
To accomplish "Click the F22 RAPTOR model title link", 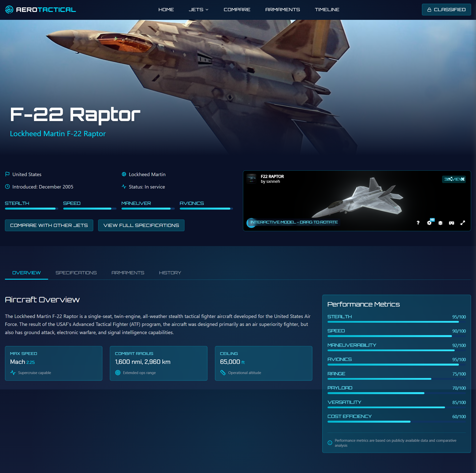I will point(272,176).
